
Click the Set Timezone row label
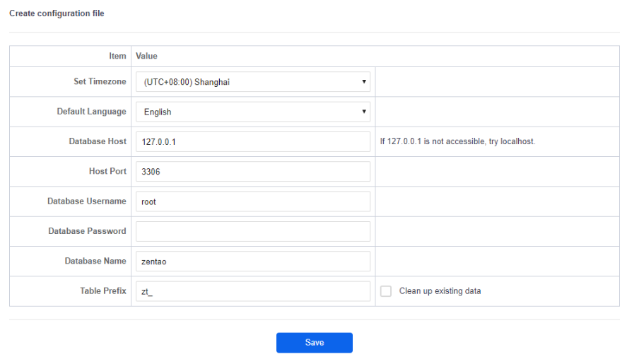click(100, 82)
